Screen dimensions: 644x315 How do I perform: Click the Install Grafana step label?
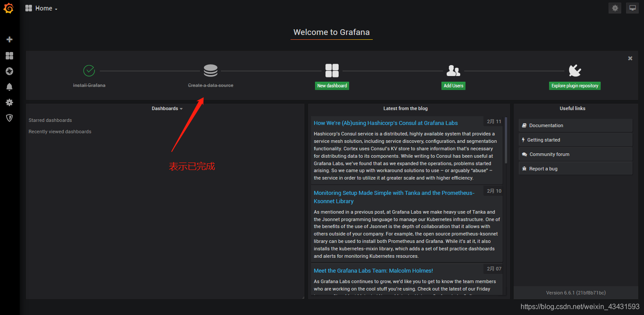[89, 85]
